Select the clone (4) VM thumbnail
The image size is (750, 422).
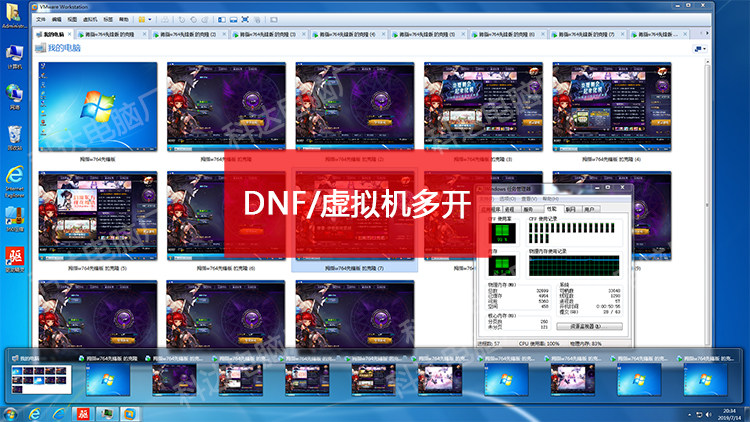pos(612,106)
